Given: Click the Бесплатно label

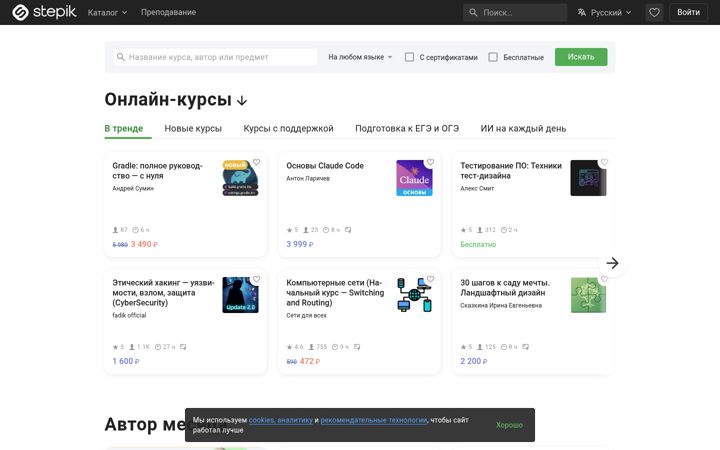Looking at the screenshot, I should 478,244.
